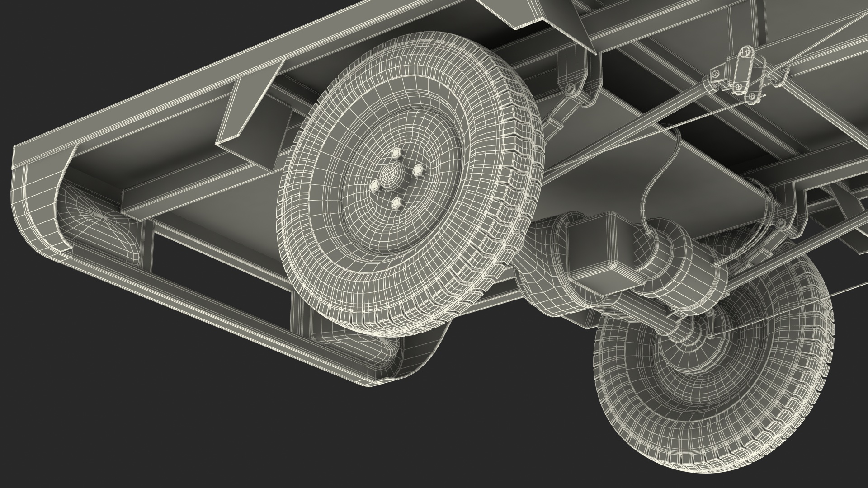Click the right lug nut on spare wheel

[418, 169]
